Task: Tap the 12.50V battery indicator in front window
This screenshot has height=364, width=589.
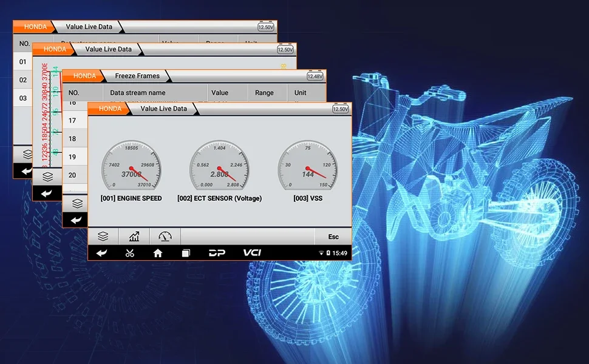Action: (x=340, y=109)
